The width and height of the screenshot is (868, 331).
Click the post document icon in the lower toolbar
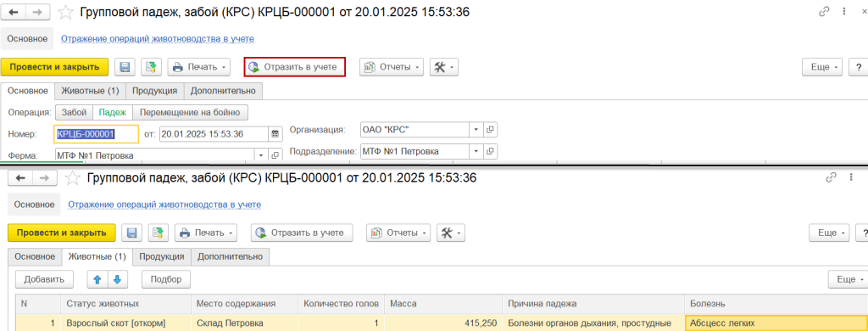(157, 233)
